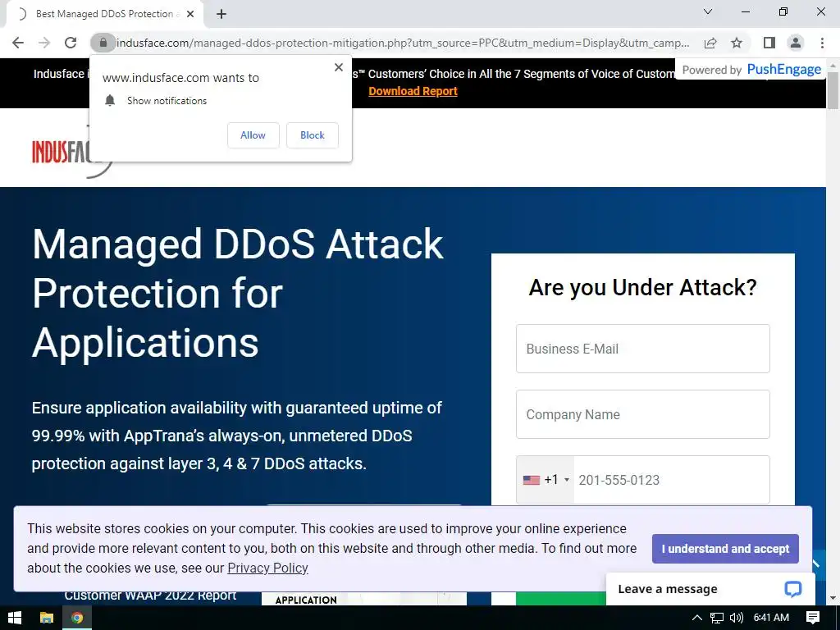Close the Best Managed DDoS Protection tab
This screenshot has width=840, height=630.
[x=190, y=14]
